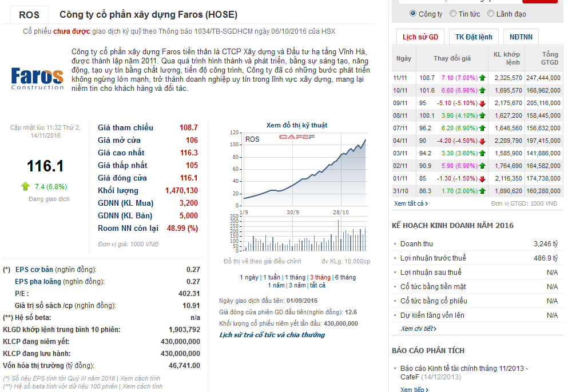
Task: Click the green arrow in the 07/11 row
Action: coord(482,128)
